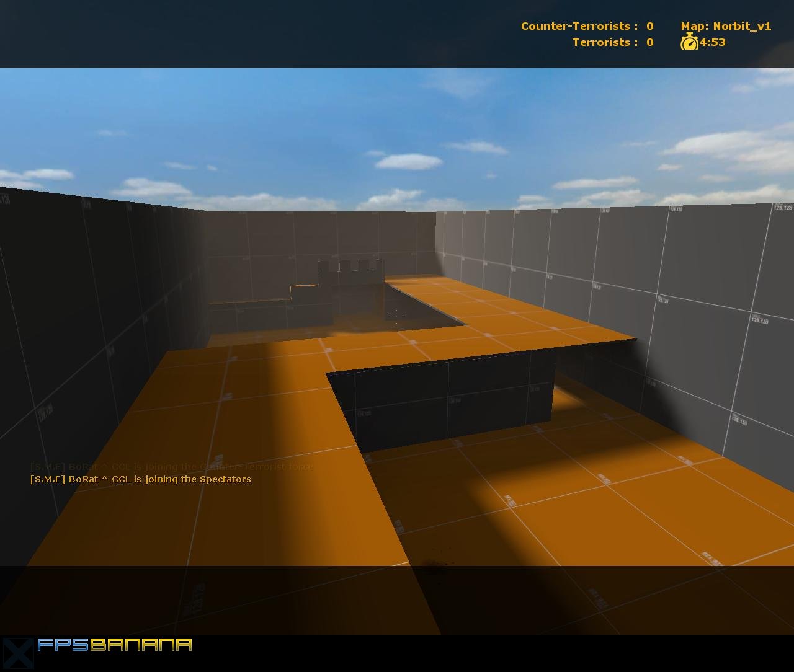Click the castle battlement structure in the distance

[350, 273]
